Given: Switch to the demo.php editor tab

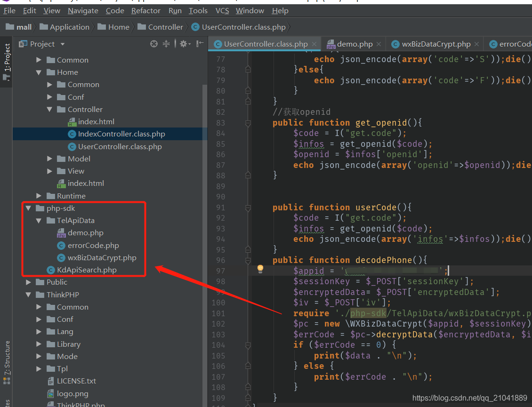Looking at the screenshot, I should (354, 44).
